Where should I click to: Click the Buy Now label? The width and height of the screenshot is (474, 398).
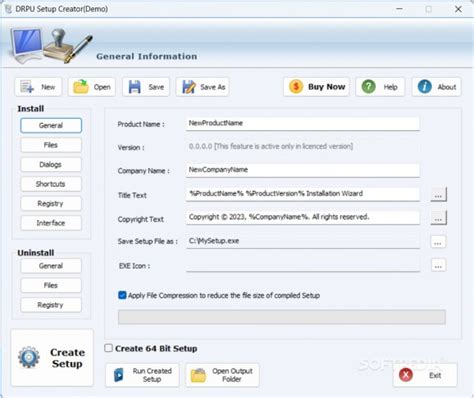(x=326, y=87)
